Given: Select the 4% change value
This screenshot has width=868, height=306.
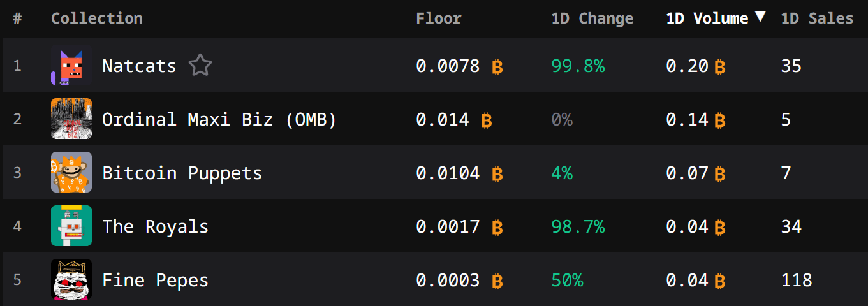Looking at the screenshot, I should [x=562, y=173].
